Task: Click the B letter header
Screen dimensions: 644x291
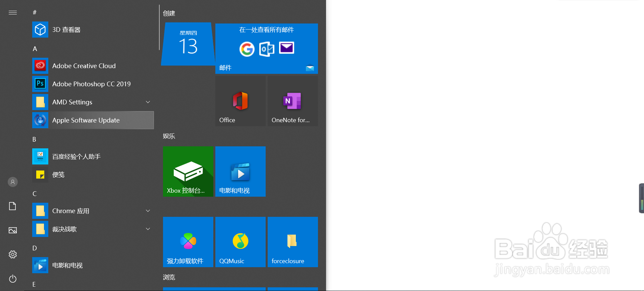Action: click(x=34, y=139)
